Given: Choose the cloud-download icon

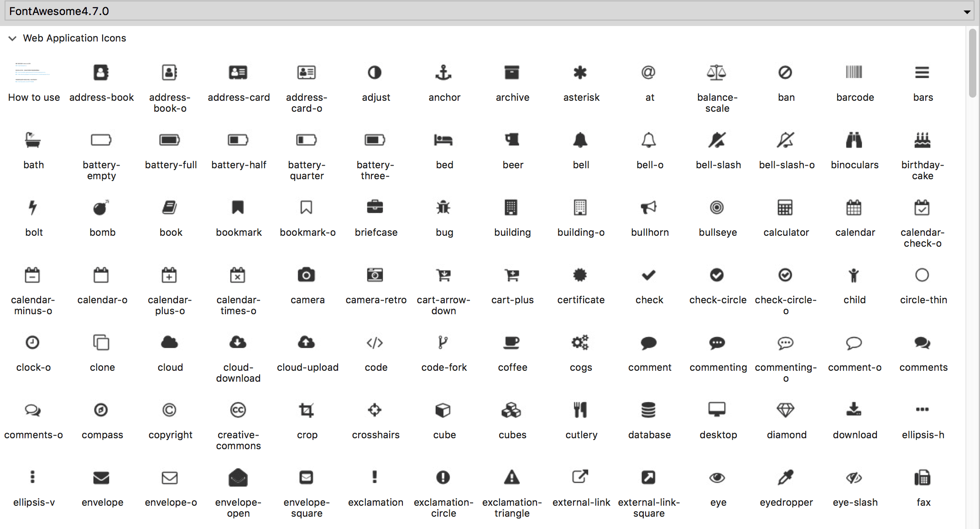Looking at the screenshot, I should pyautogui.click(x=238, y=342).
